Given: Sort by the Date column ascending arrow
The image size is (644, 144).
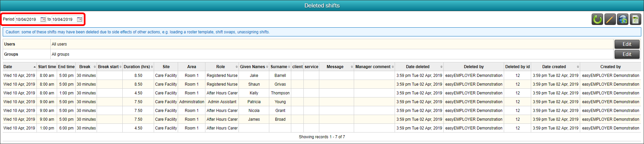Looking at the screenshot, I should tap(34, 67).
